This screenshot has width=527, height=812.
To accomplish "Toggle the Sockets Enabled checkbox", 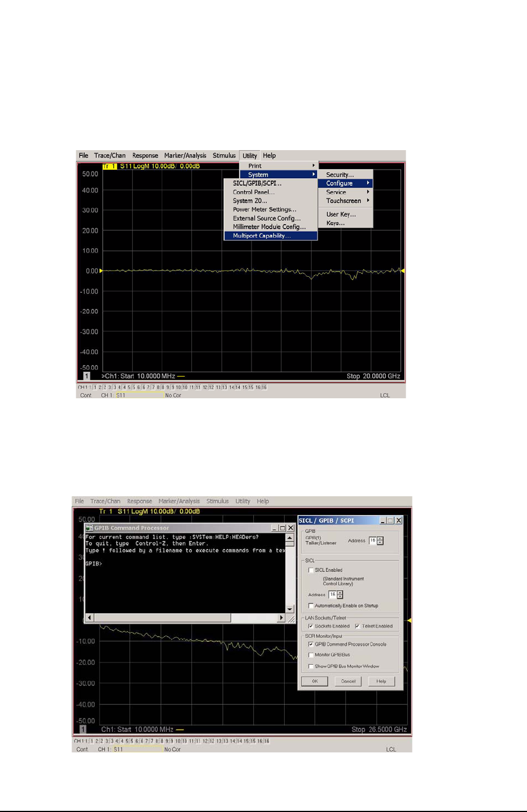I will pyautogui.click(x=311, y=626).
